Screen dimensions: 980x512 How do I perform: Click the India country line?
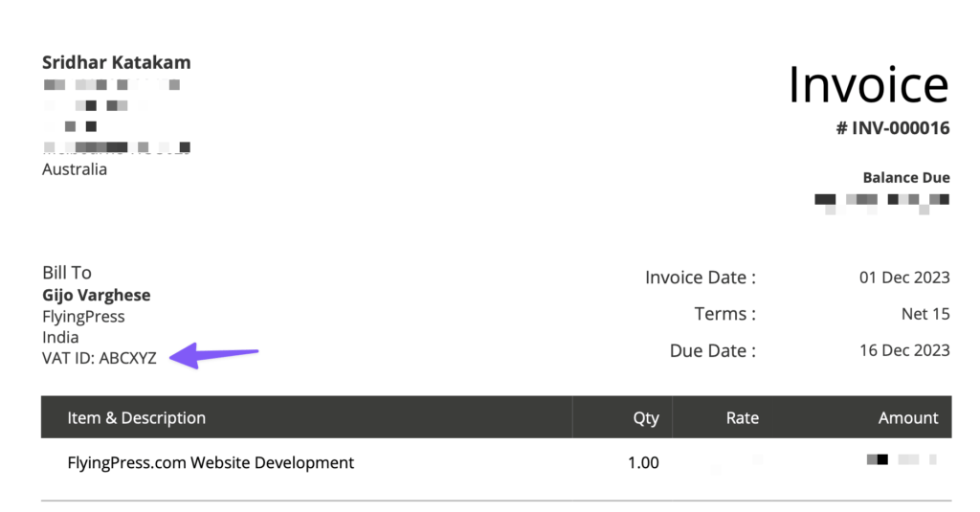pyautogui.click(x=60, y=337)
